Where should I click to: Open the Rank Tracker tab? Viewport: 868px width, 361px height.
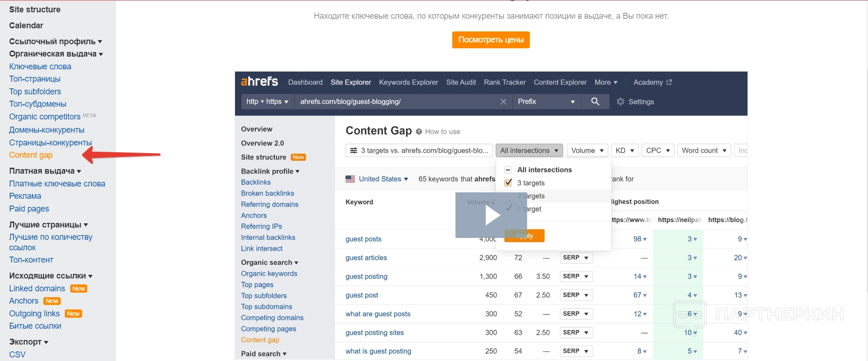point(505,83)
